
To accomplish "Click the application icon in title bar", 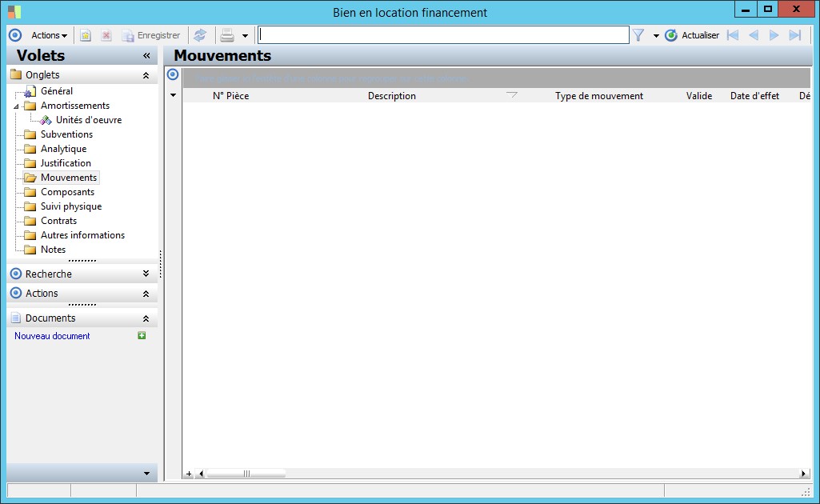I will [x=14, y=11].
